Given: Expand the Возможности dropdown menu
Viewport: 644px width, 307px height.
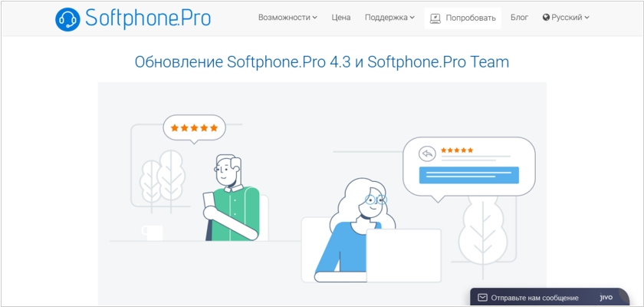Looking at the screenshot, I should coord(287,17).
